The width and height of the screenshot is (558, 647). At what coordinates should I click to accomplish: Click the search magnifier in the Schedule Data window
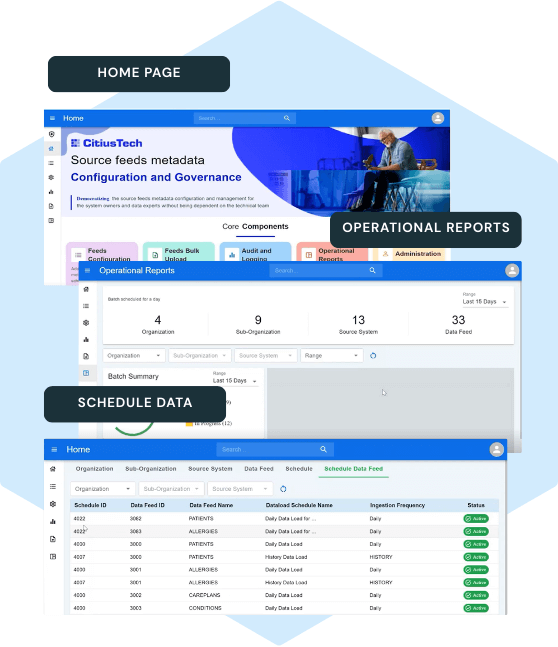pyautogui.click(x=323, y=449)
